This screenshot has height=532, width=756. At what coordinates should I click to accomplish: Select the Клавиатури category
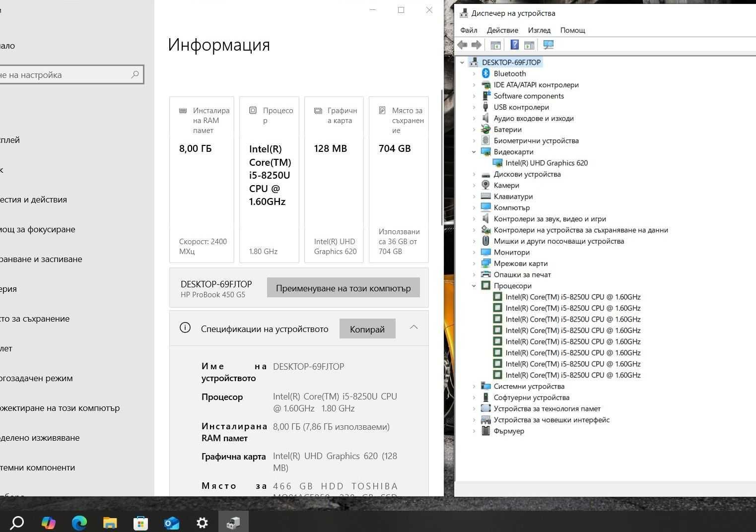click(513, 197)
